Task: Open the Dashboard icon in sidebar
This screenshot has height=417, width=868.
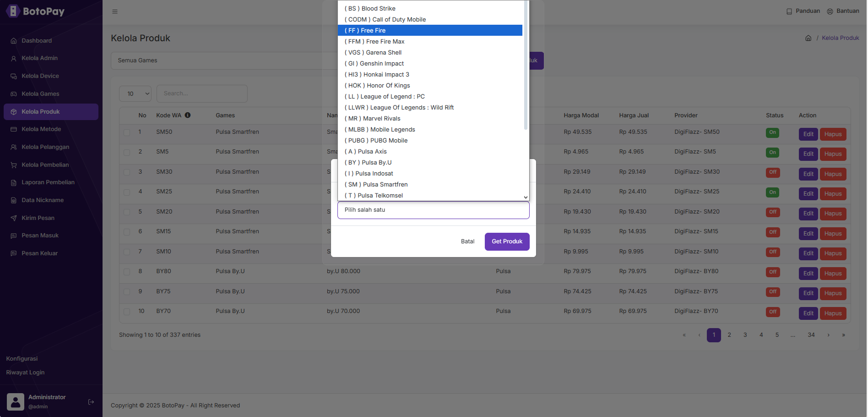Action: [14, 41]
